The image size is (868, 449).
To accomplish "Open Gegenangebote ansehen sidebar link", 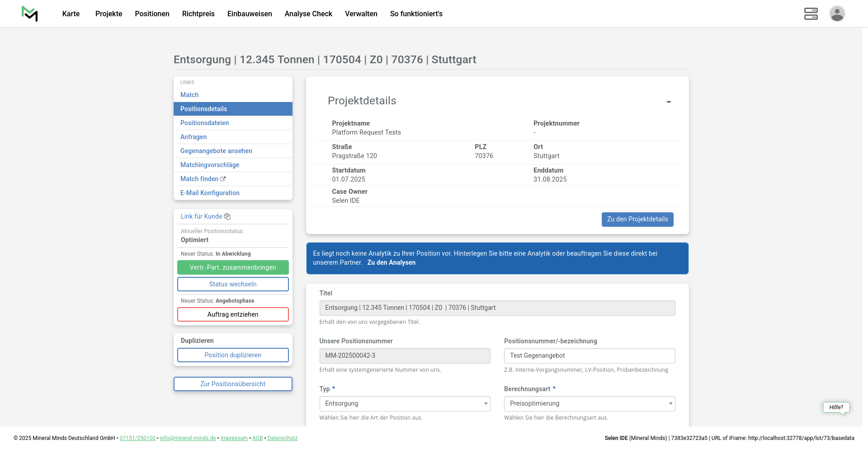I will pyautogui.click(x=216, y=151).
